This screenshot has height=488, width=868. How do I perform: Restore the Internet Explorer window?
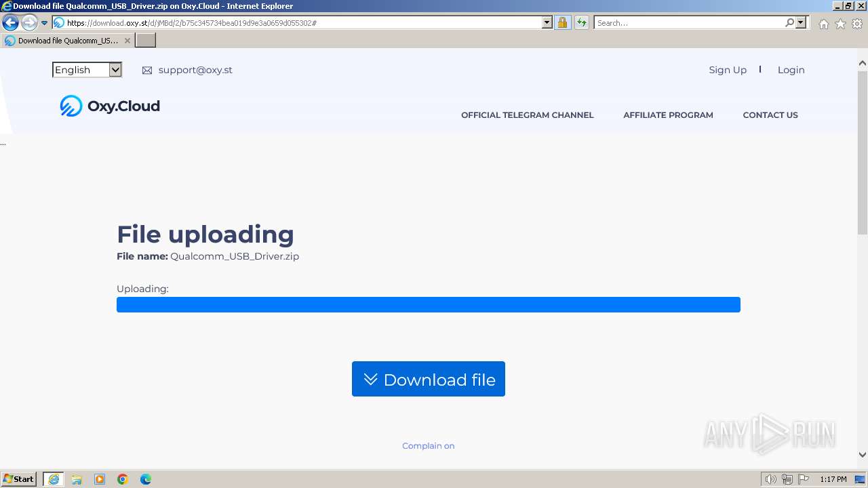pos(848,5)
